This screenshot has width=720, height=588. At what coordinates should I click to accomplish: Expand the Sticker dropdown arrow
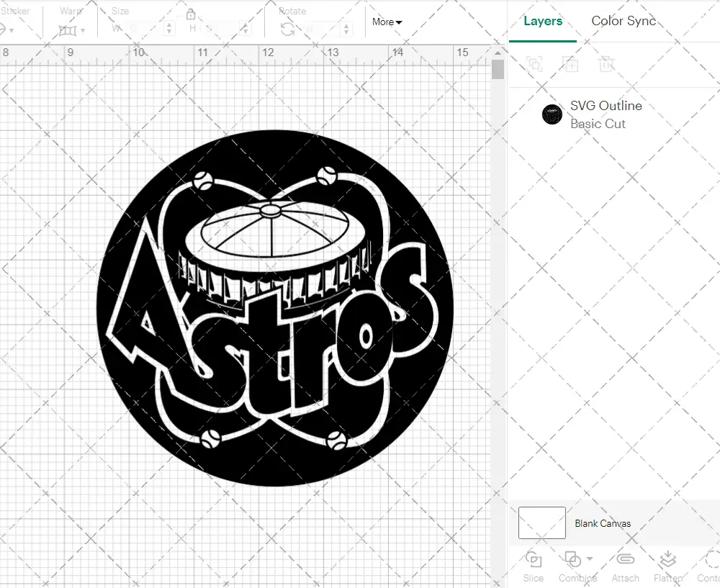pos(12,31)
